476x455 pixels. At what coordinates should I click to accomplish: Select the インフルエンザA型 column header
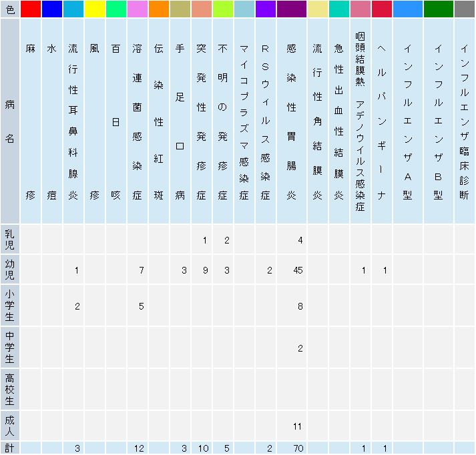tap(408, 121)
